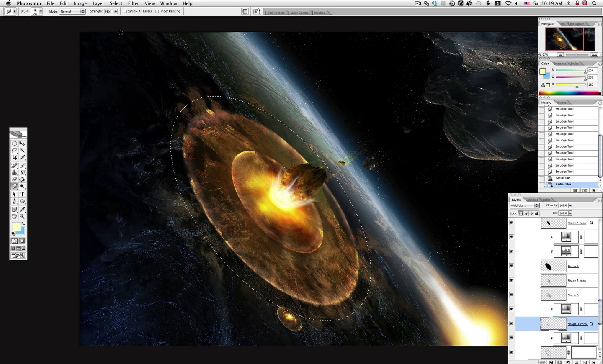Open the Vivid Light blend mode dropdown

(524, 205)
